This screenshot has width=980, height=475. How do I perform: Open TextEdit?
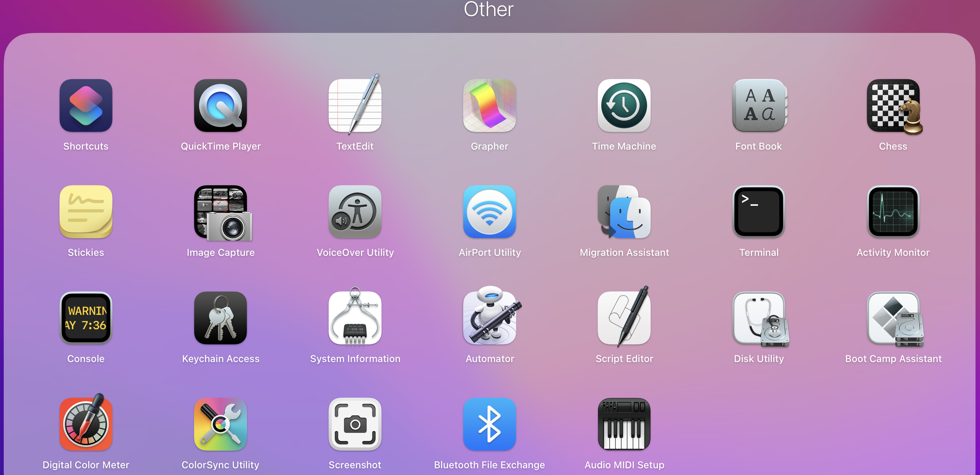tap(355, 105)
